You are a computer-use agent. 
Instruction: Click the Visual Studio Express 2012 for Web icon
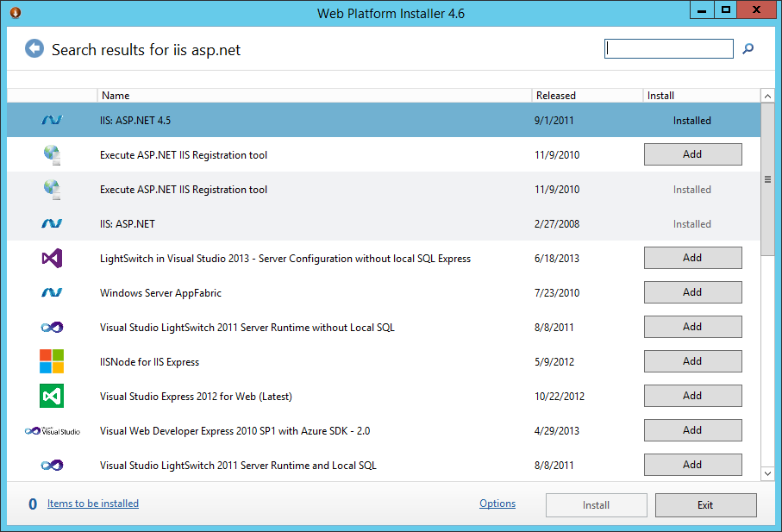(x=51, y=396)
